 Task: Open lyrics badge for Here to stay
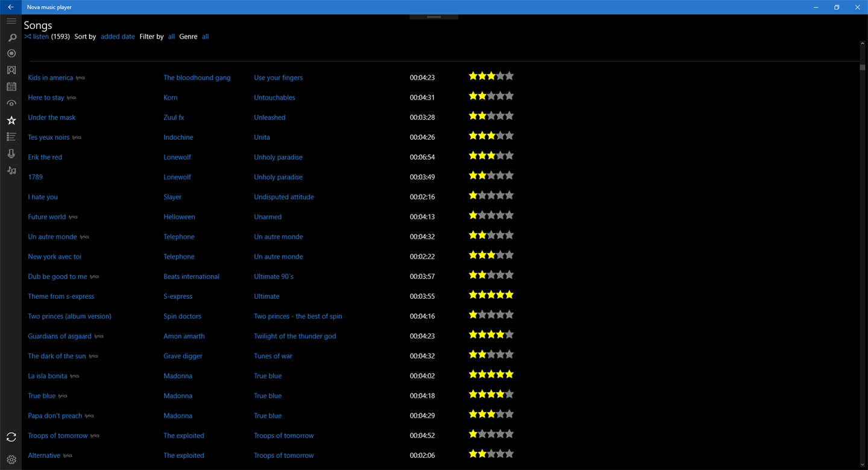(71, 98)
